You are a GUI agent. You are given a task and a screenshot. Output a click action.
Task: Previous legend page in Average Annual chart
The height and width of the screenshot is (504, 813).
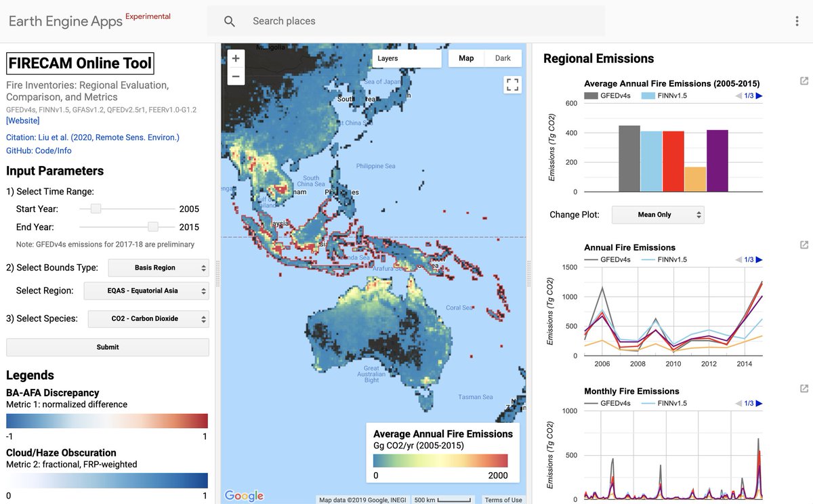738,96
